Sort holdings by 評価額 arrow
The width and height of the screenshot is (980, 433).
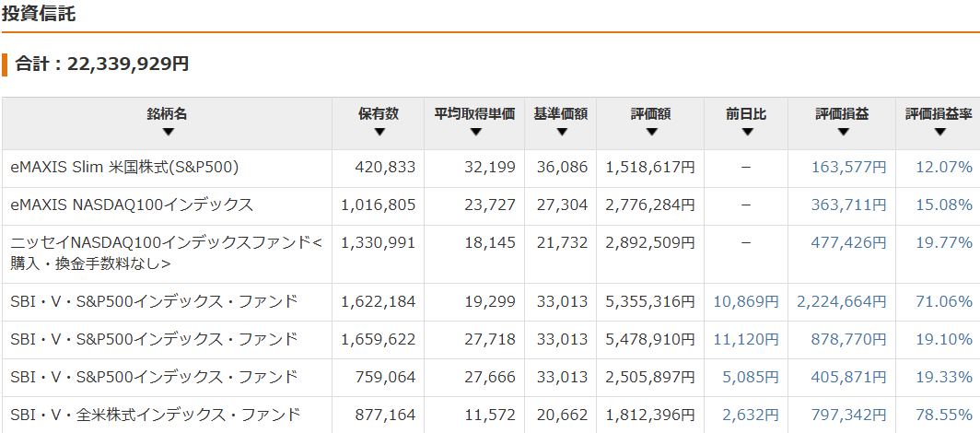tap(651, 132)
